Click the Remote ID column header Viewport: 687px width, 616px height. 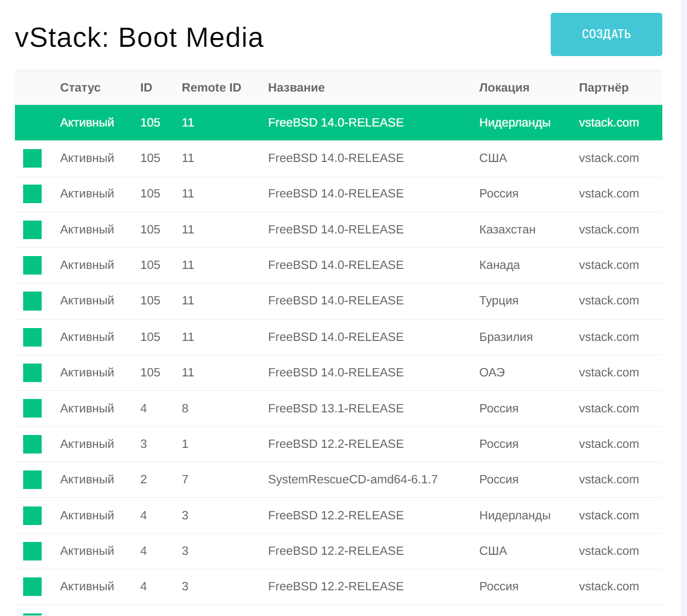211,87
